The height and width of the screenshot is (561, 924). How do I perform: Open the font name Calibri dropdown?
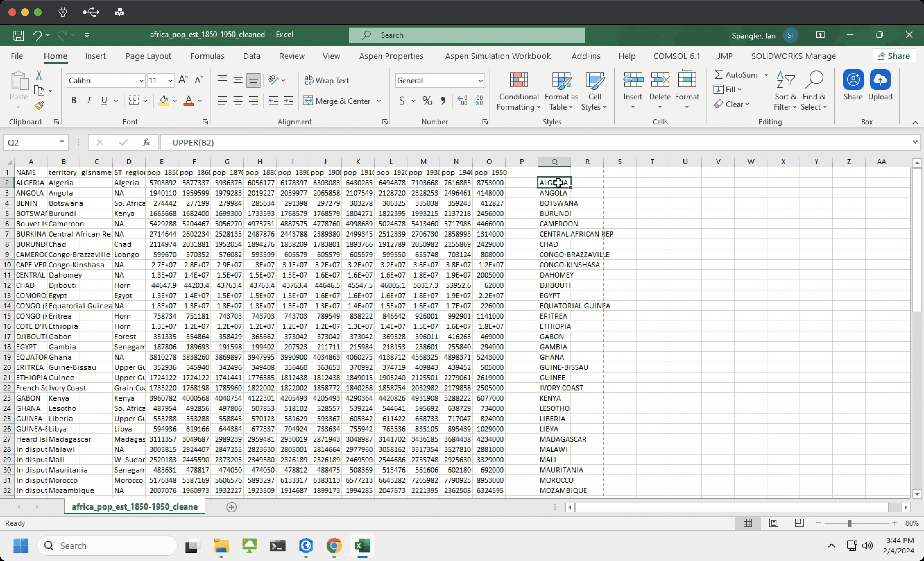pos(141,80)
